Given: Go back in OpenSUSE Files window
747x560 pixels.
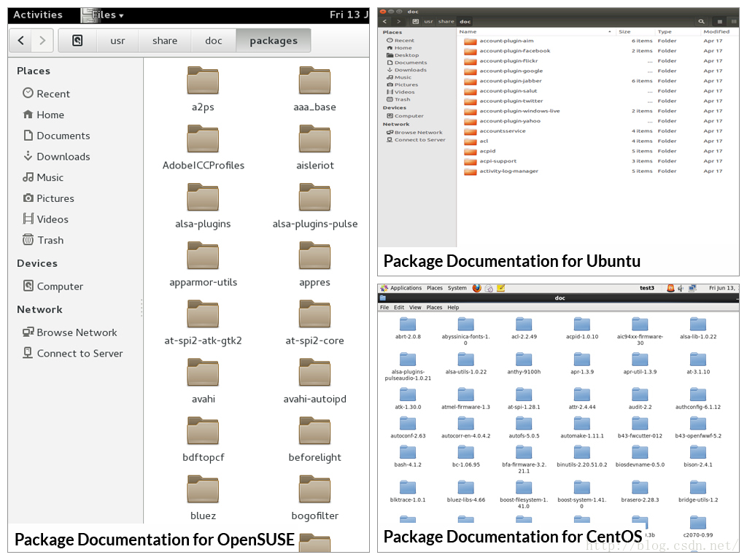Looking at the screenshot, I should click(x=20, y=41).
